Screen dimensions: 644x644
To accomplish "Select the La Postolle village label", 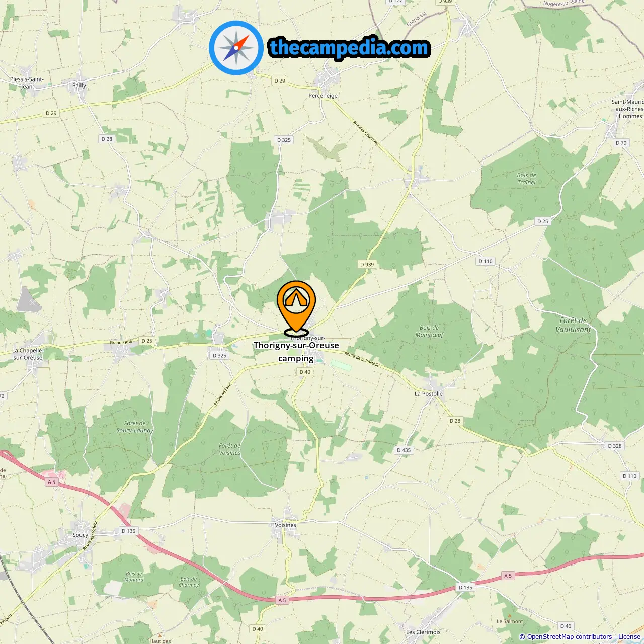I will [429, 394].
